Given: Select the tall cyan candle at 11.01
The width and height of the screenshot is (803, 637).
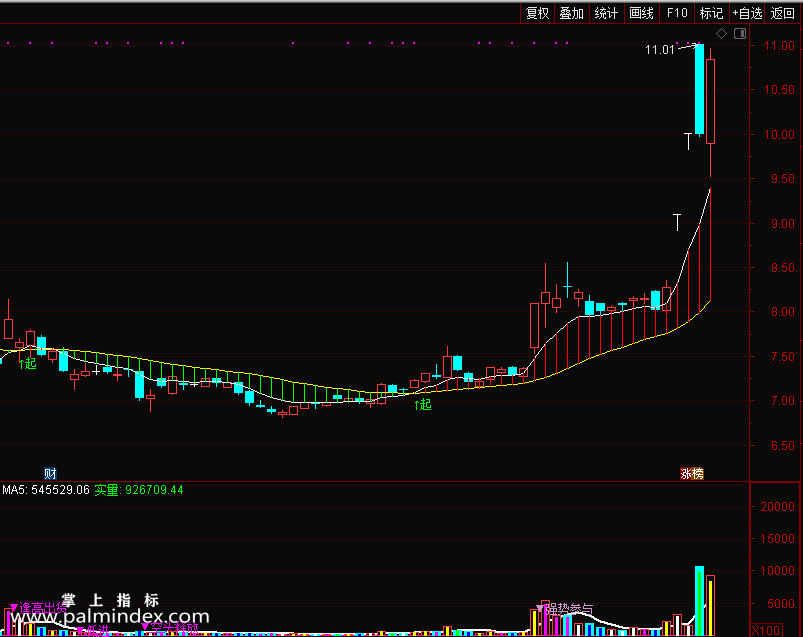Looking at the screenshot, I should (x=699, y=90).
